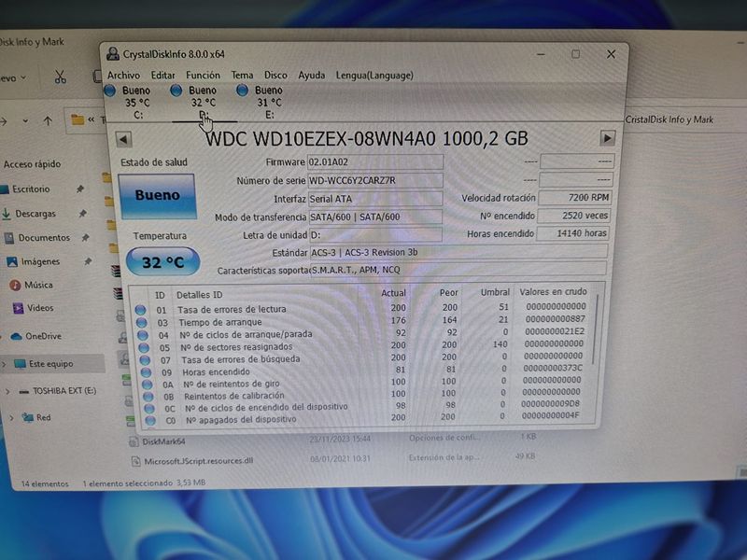Open the Función menu

(x=203, y=76)
